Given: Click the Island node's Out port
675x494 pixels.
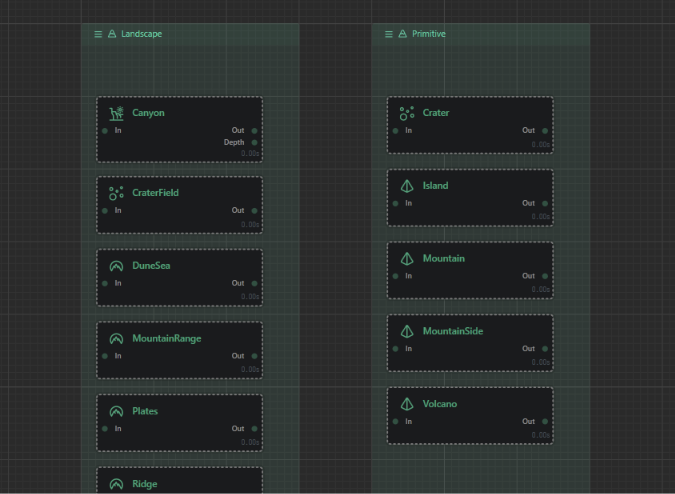Looking at the screenshot, I should [545, 204].
